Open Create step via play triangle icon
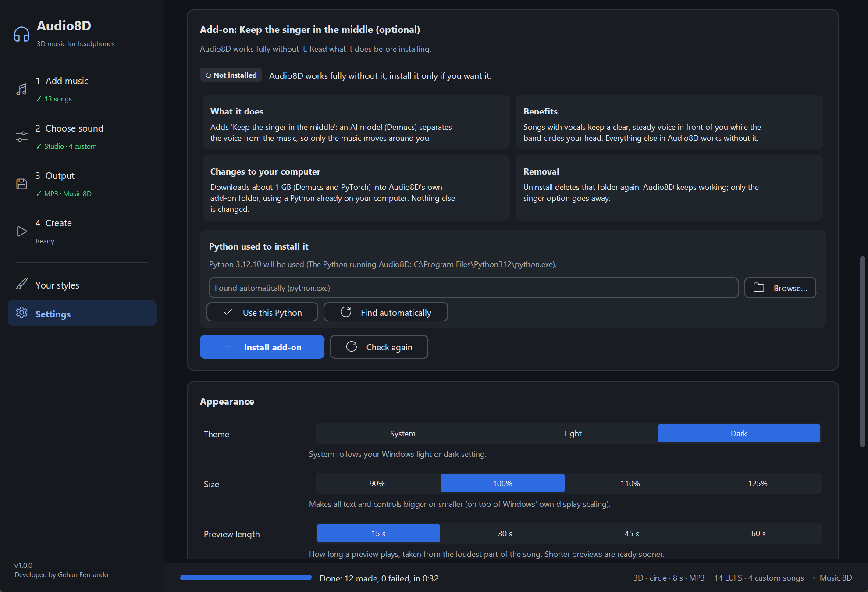868x592 pixels. click(21, 231)
